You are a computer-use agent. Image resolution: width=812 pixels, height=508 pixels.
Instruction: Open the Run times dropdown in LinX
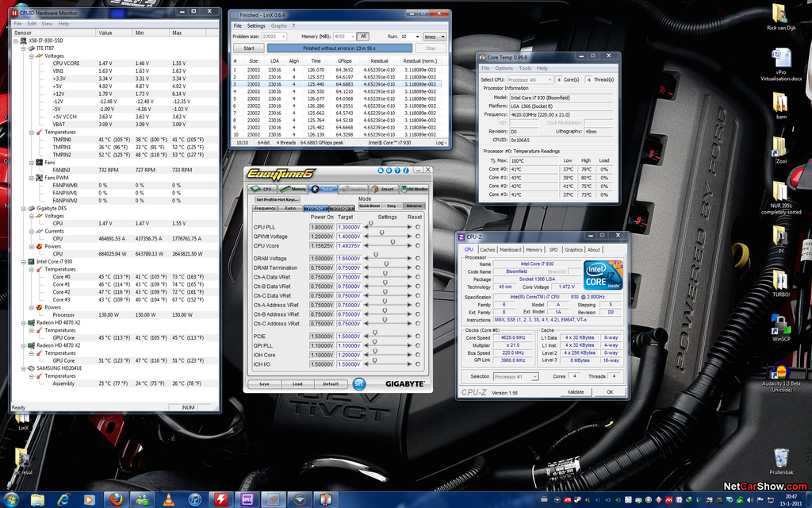click(x=416, y=37)
